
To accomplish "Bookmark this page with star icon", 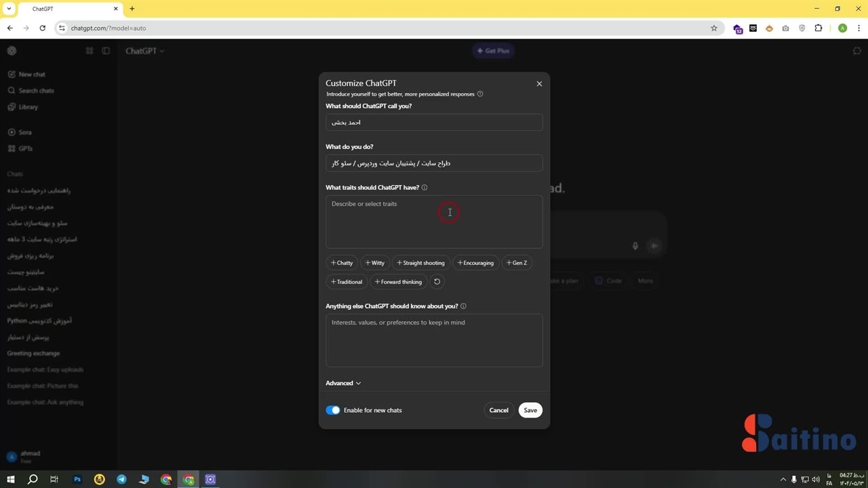I will pyautogui.click(x=713, y=28).
